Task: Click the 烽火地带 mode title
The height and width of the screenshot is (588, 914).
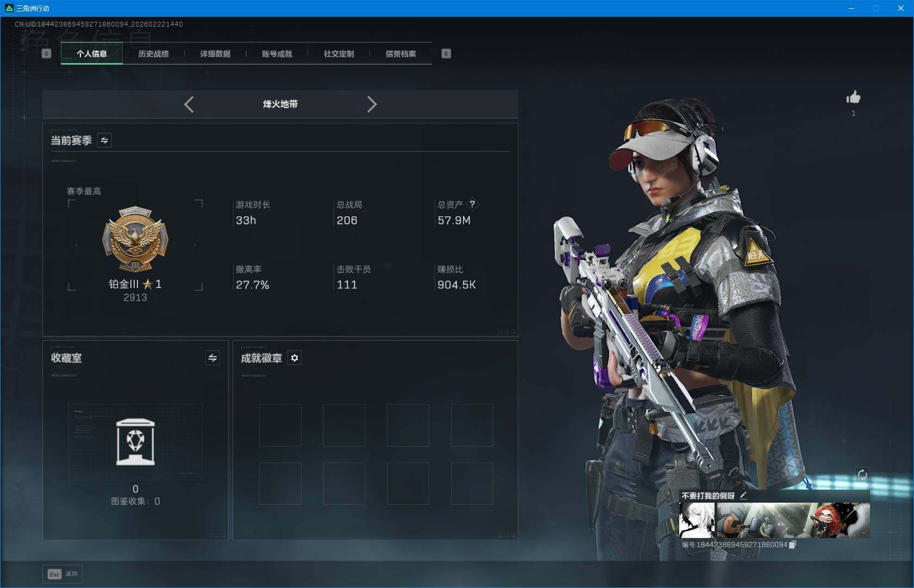Action: click(280, 104)
